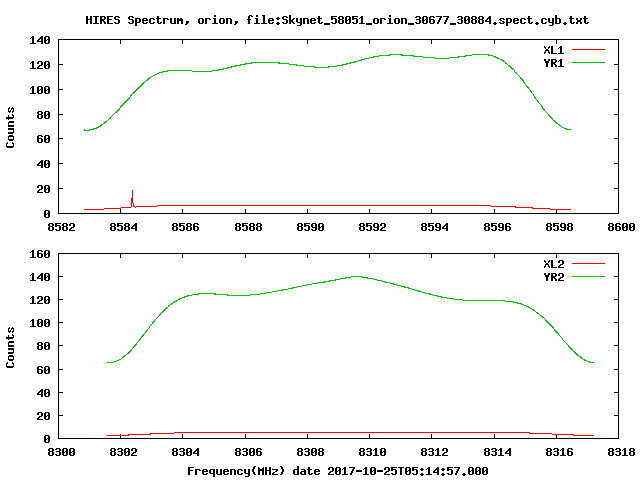Screen dimensions: 640x480
Task: Click the XL2 legend label
Action: click(553, 264)
